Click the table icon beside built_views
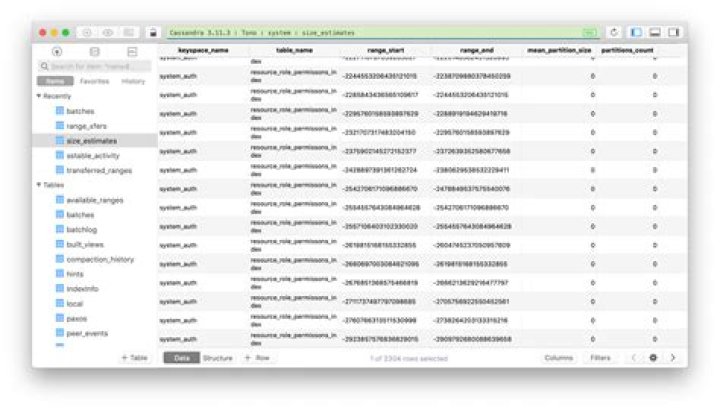The height and width of the screenshot is (410, 720). (59, 244)
